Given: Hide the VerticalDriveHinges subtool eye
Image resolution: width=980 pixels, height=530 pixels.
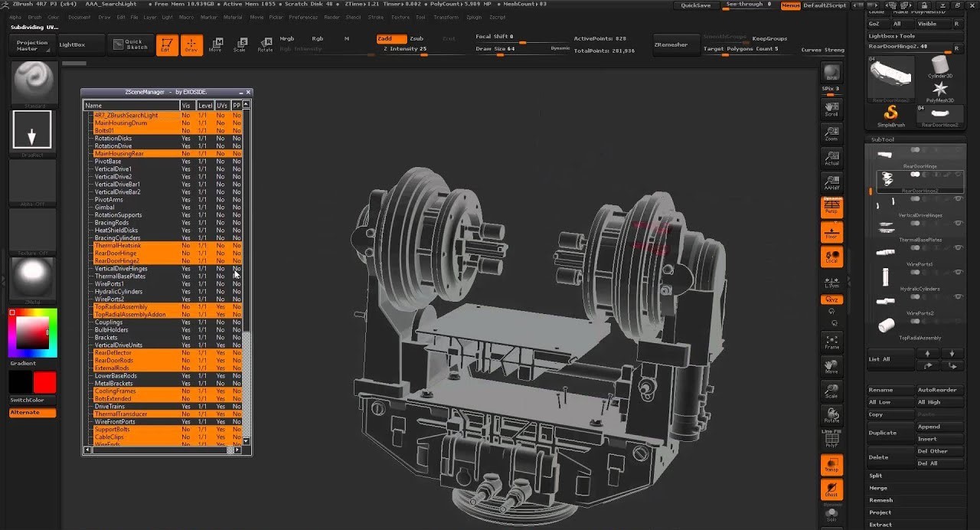Looking at the screenshot, I should pyautogui.click(x=958, y=199).
